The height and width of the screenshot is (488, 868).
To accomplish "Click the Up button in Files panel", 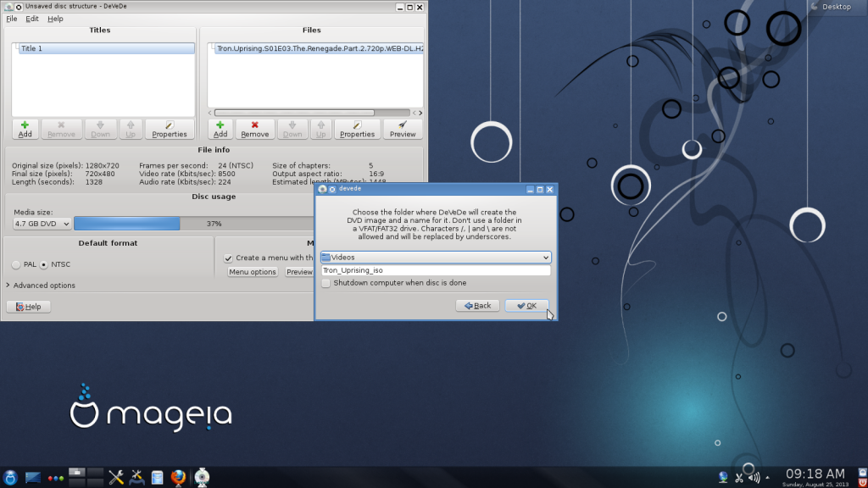I will pos(321,129).
